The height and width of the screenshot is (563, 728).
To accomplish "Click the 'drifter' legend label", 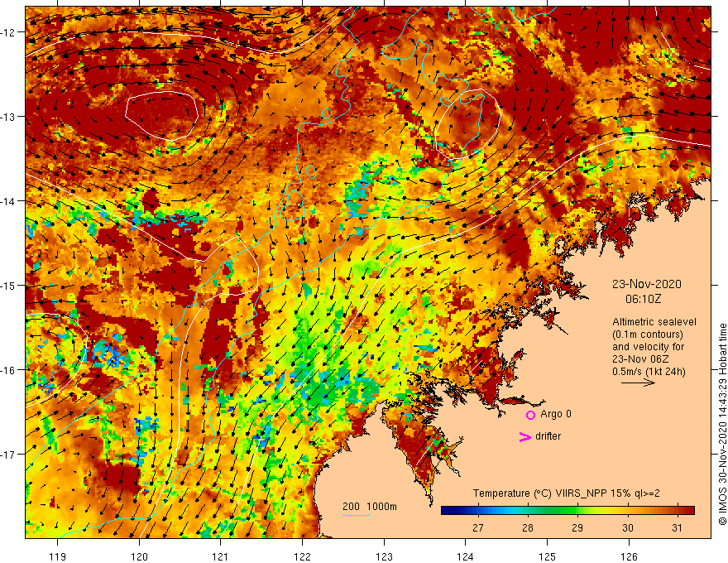I will (x=548, y=436).
